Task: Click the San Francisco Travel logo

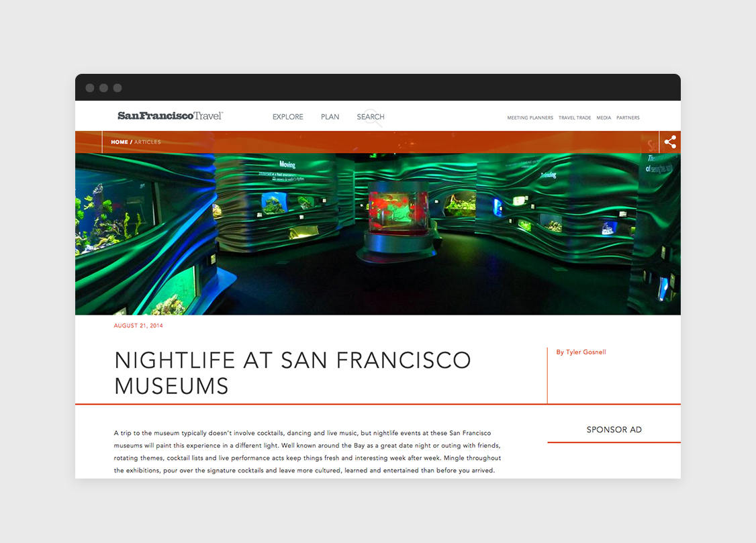Action: point(170,116)
